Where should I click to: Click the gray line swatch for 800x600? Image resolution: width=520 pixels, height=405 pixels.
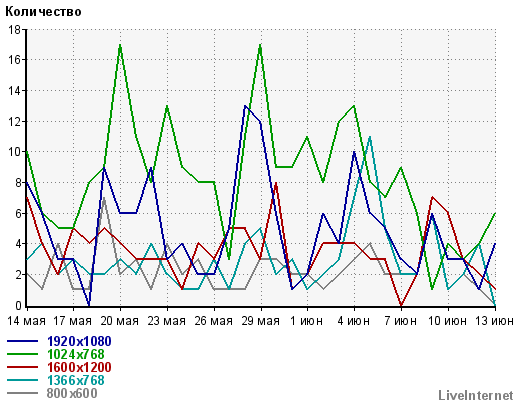coord(22,393)
